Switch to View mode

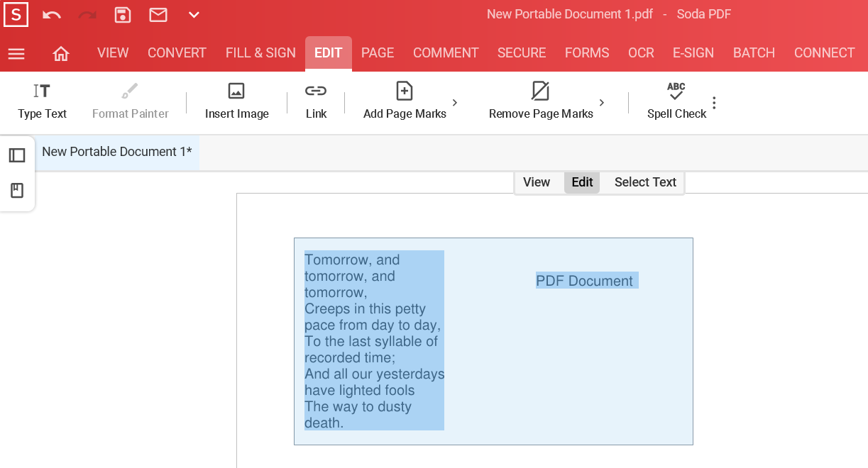tap(537, 182)
